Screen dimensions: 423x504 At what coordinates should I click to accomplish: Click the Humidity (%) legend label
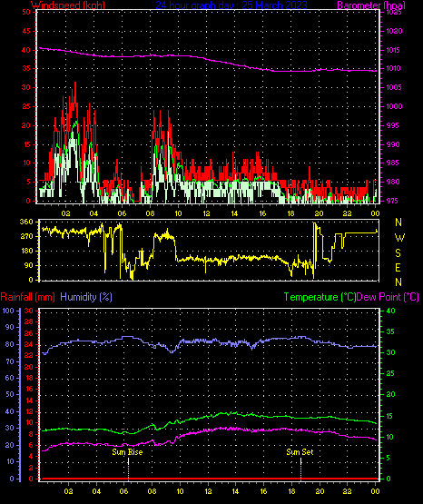click(86, 297)
